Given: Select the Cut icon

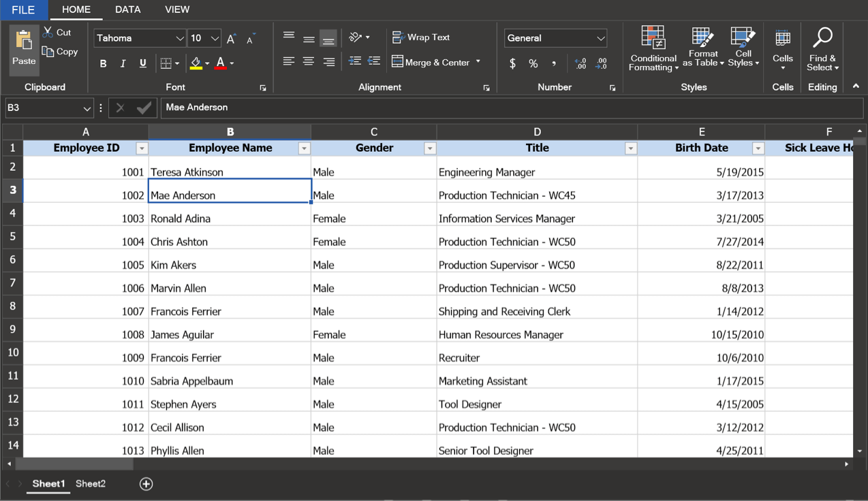Looking at the screenshot, I should [49, 32].
